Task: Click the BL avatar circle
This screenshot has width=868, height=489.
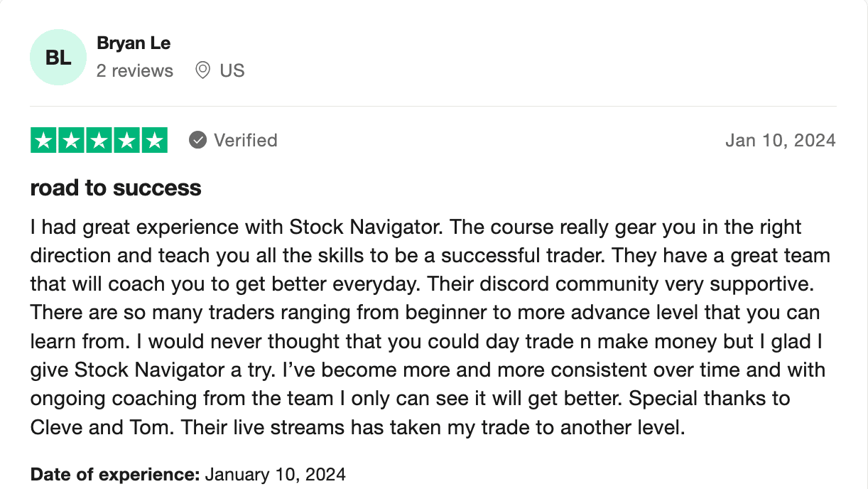Action: 58,58
